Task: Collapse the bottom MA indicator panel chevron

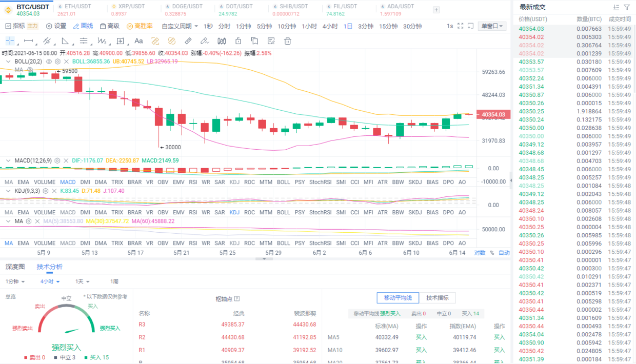Action: pos(8,221)
